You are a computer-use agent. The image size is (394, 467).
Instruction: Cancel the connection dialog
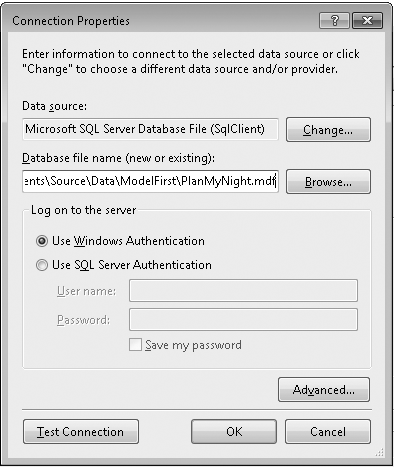click(x=328, y=432)
